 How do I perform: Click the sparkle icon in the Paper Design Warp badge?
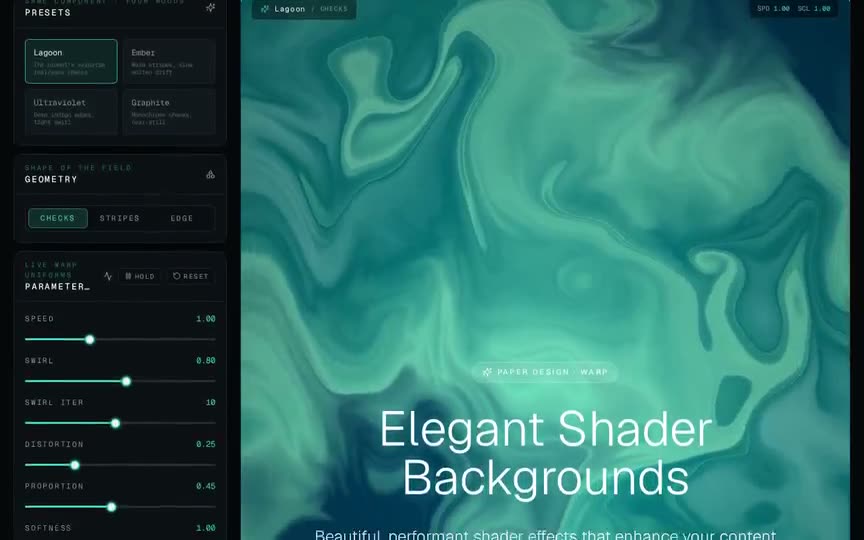(x=487, y=372)
